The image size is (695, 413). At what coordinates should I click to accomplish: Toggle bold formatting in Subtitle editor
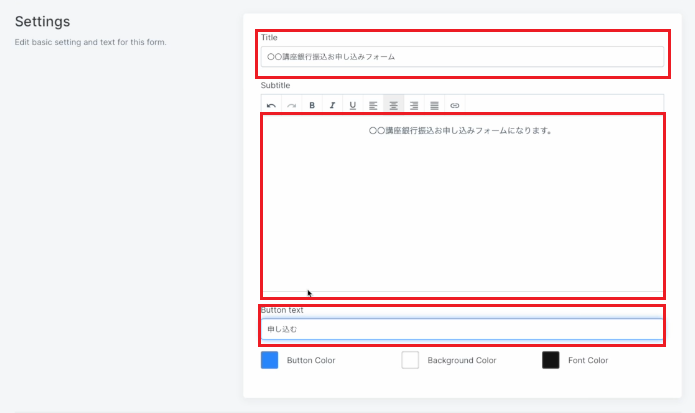coord(312,105)
